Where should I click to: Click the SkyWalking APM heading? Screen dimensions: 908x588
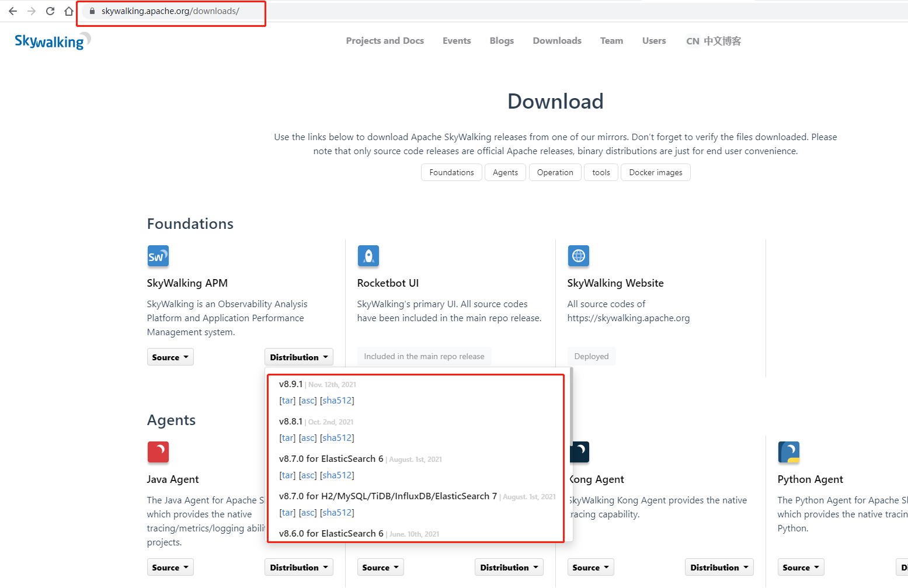187,283
